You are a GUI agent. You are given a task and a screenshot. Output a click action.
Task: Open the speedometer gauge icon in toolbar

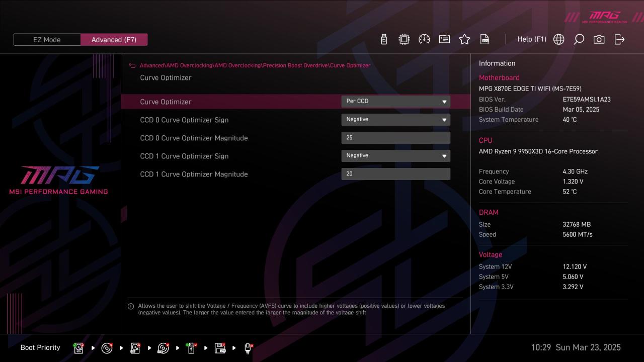[424, 39]
